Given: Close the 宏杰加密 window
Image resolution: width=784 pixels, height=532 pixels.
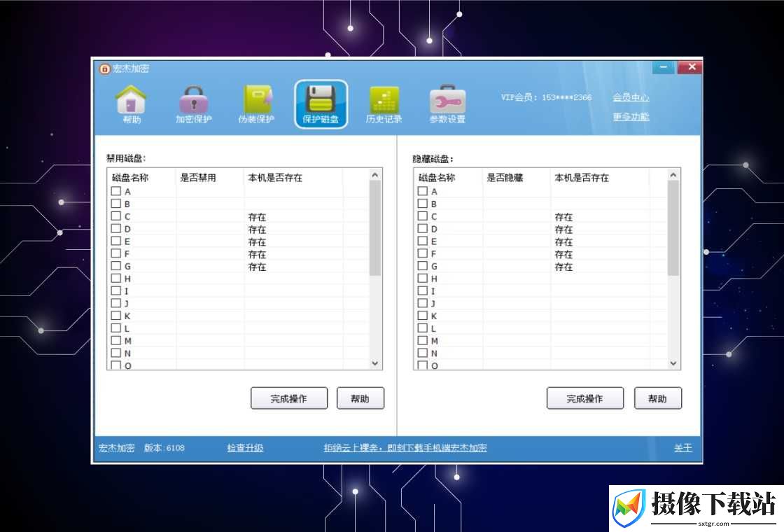Looking at the screenshot, I should (692, 67).
